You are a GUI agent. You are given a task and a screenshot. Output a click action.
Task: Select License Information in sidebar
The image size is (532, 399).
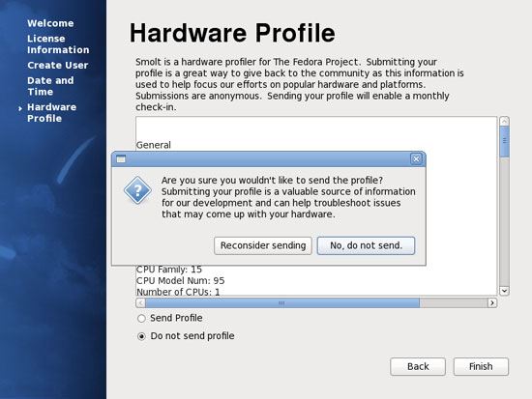point(58,44)
